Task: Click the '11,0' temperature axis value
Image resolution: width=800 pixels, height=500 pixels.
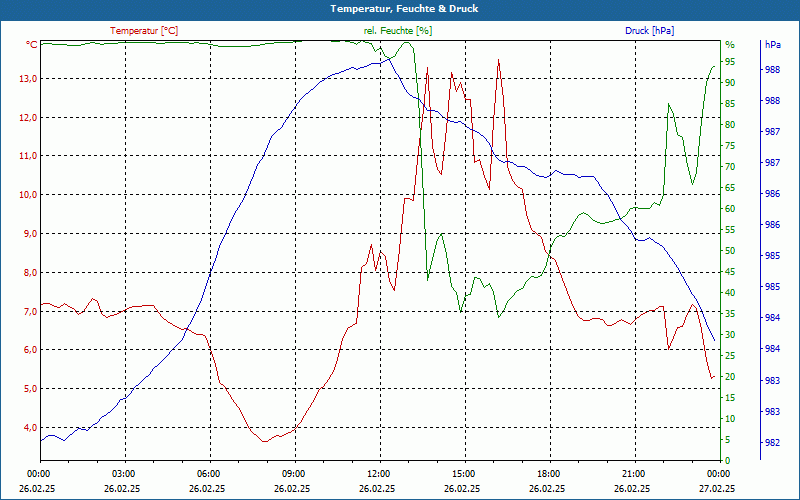Action: pos(29,156)
